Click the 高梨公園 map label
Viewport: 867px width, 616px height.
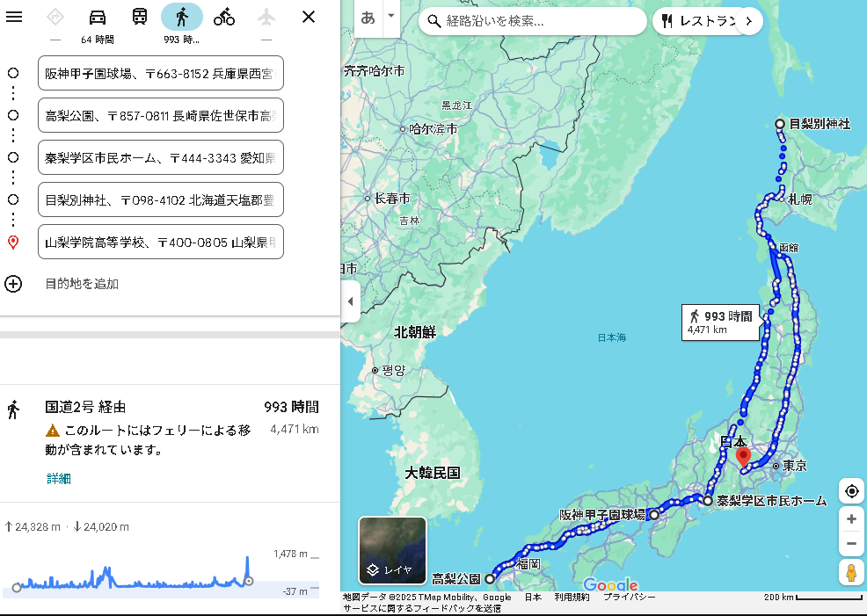tap(456, 579)
